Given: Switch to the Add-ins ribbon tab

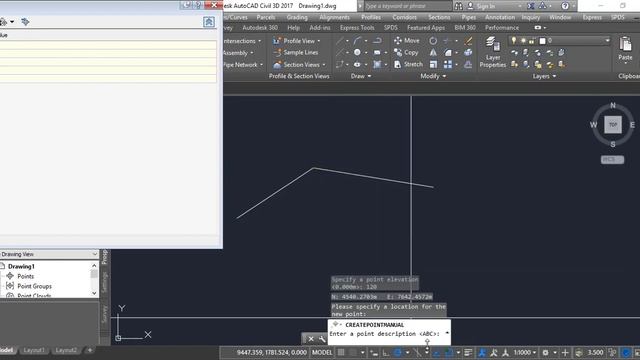Looking at the screenshot, I should [x=320, y=28].
